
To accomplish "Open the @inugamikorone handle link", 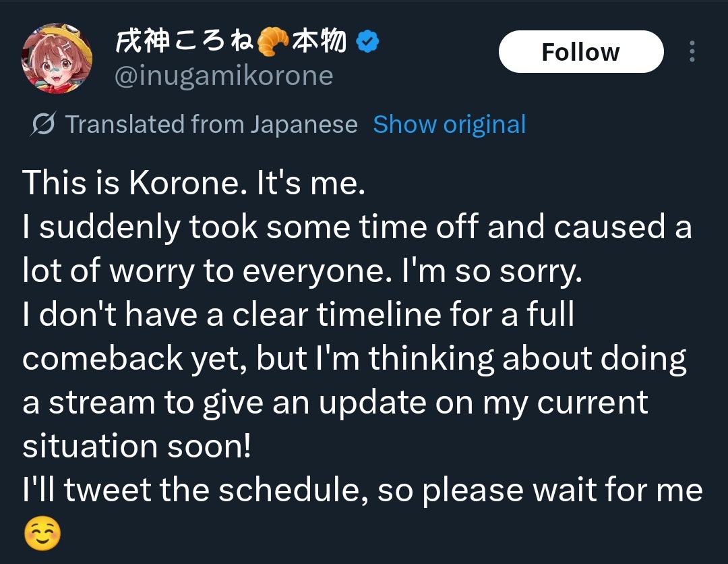I will pyautogui.click(x=224, y=76).
